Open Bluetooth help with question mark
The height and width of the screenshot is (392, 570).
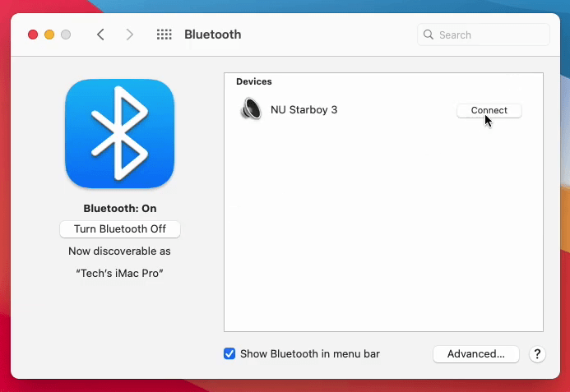click(x=537, y=354)
